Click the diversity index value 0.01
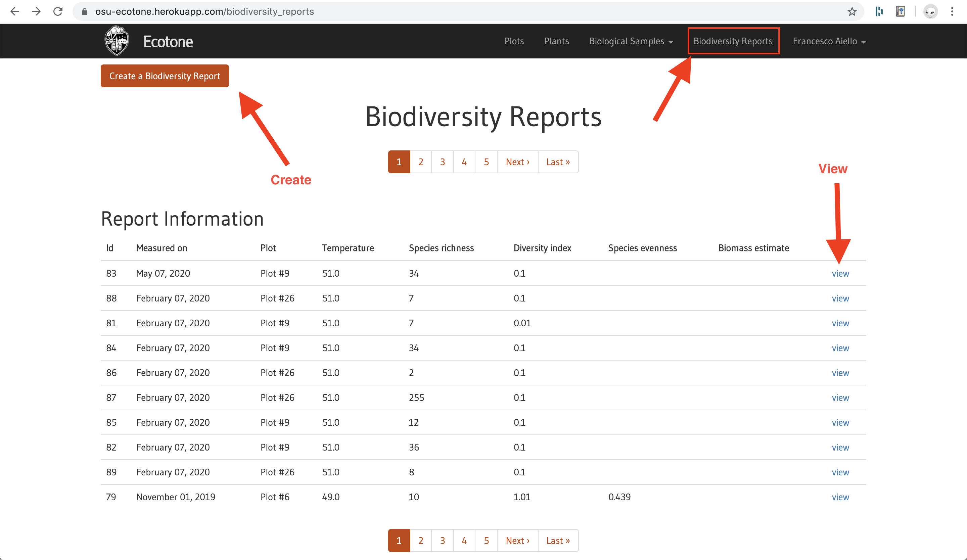Viewport: 967px width, 560px height. tap(522, 323)
